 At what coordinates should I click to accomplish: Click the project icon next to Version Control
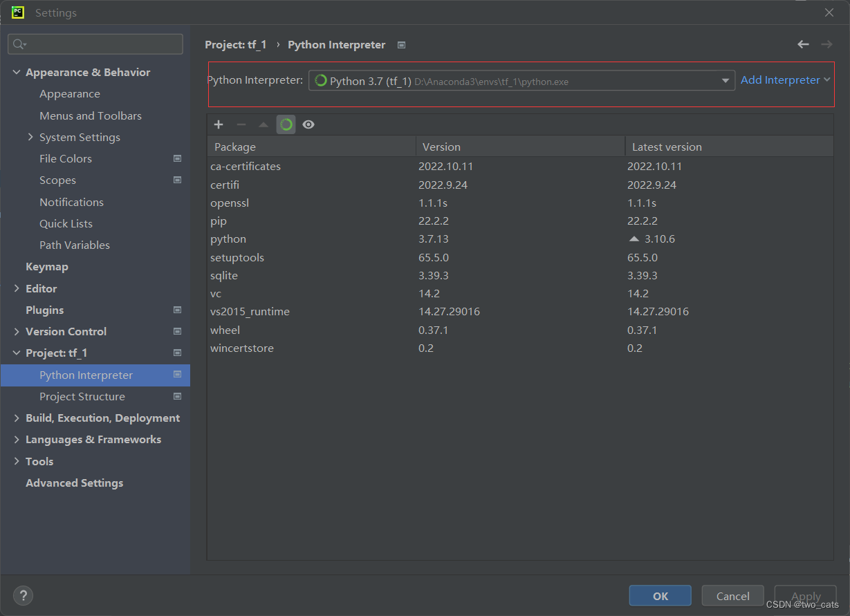[x=177, y=331]
